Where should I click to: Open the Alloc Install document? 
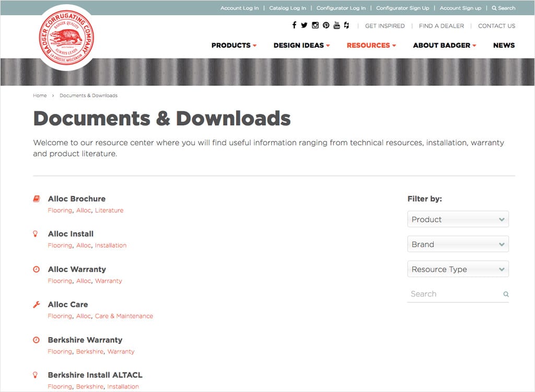tap(71, 234)
